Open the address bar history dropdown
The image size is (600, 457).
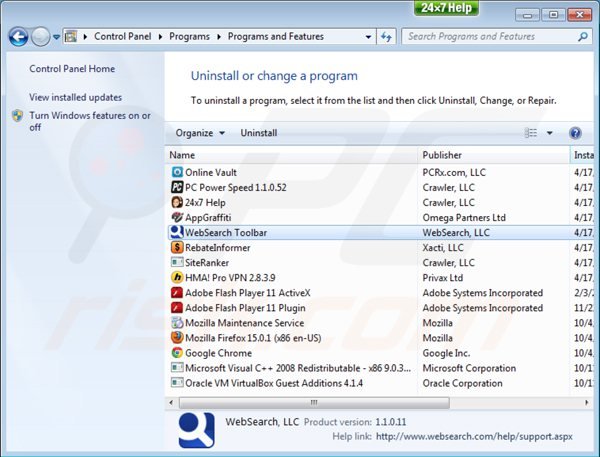(x=368, y=37)
